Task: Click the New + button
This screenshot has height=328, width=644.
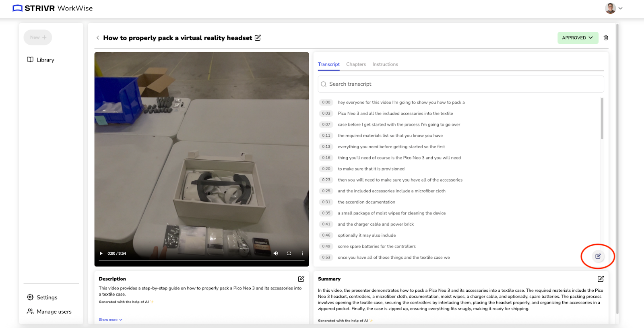Action: click(38, 37)
